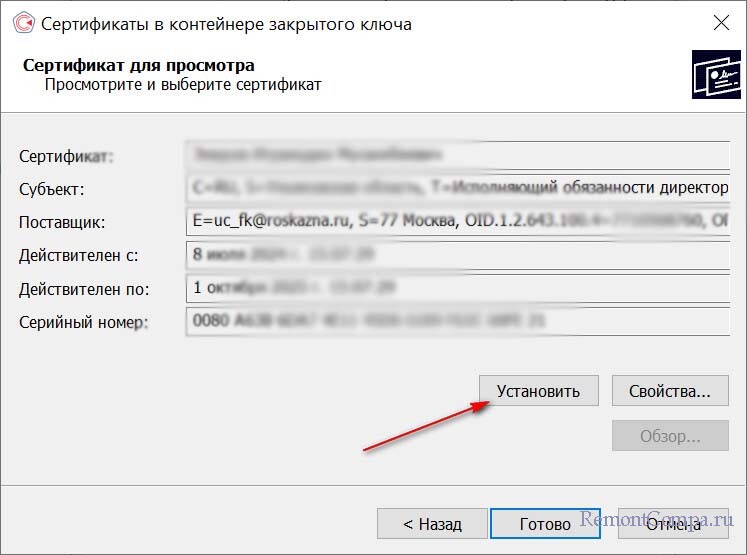The height and width of the screenshot is (555, 747).
Task: Click the Действителен по date field
Action: click(x=457, y=289)
